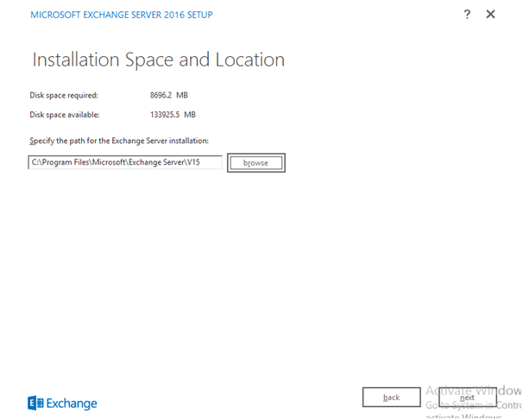Click the Exchange logo icon

point(35,404)
